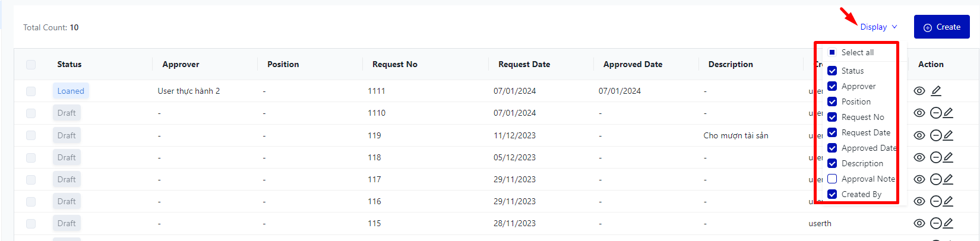The width and height of the screenshot is (980, 241).
Task: Tick the header select-all rows checkbox
Action: click(31, 64)
